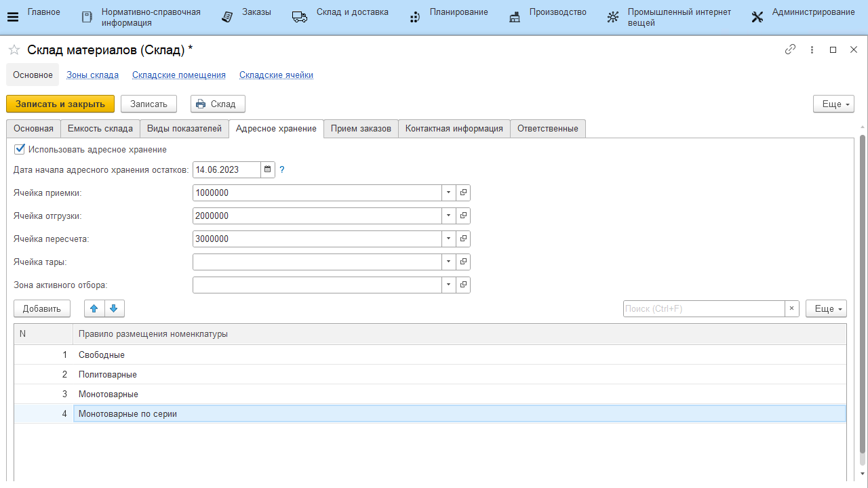Copy link to this warehouse form
Image resolution: width=868 pixels, height=488 pixels.
point(790,49)
